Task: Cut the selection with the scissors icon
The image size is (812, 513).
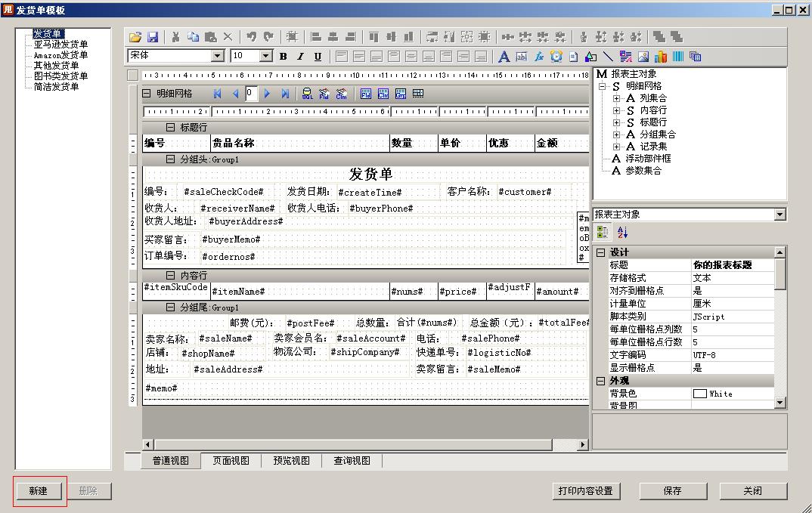Action: 175,37
